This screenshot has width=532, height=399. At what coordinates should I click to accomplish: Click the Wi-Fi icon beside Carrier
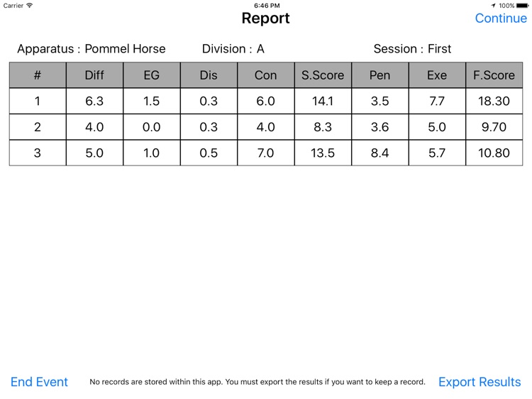[x=30, y=6]
